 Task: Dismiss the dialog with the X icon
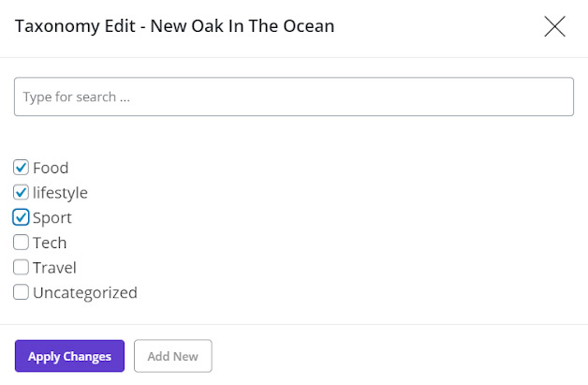tap(554, 27)
